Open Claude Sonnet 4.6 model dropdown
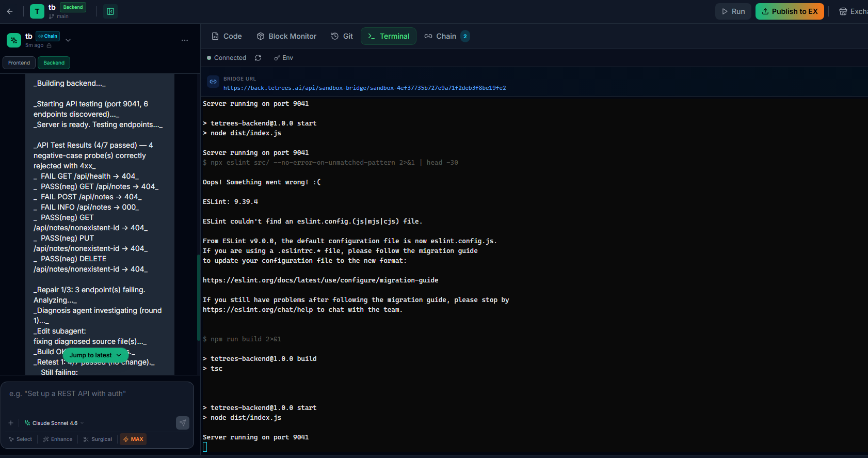The image size is (868, 458). [54, 423]
